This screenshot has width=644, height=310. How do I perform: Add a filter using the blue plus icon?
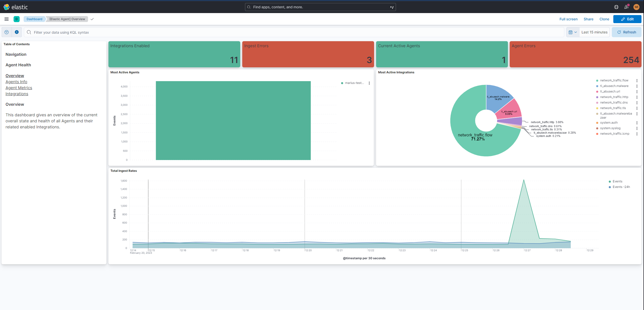17,32
